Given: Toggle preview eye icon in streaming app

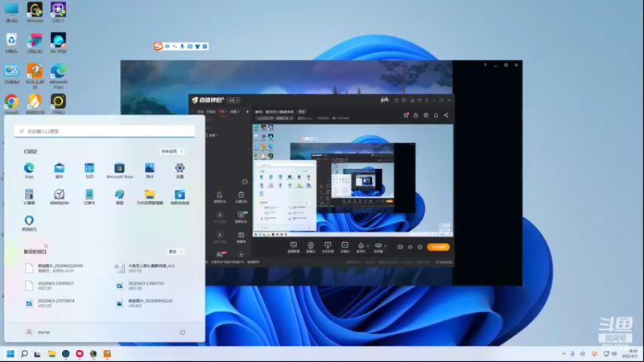Looking at the screenshot, I should tap(410, 247).
